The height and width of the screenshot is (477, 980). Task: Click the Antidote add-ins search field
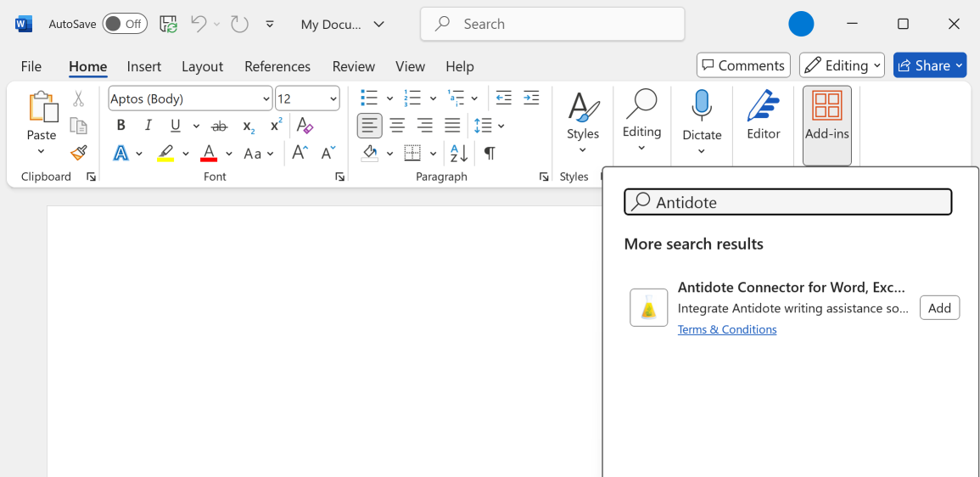798,202
